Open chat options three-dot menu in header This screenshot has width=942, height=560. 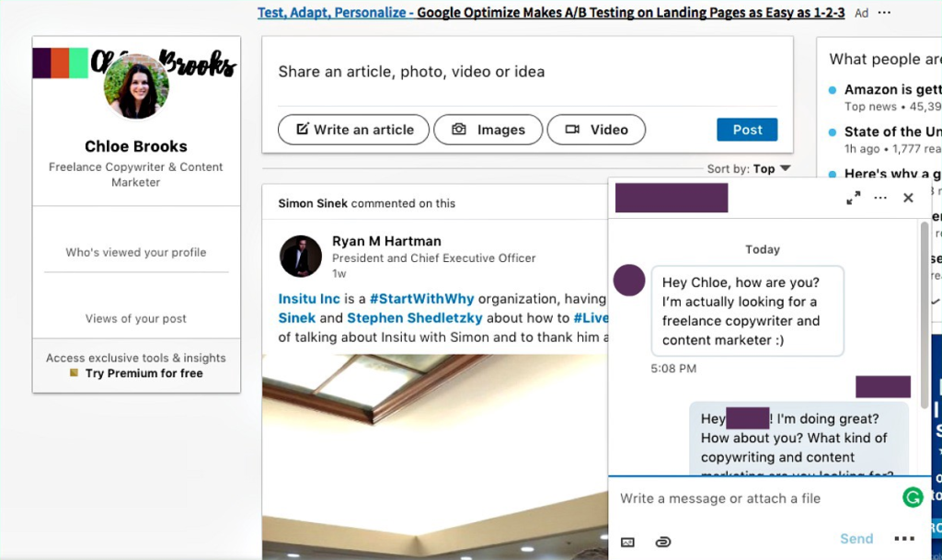[880, 198]
